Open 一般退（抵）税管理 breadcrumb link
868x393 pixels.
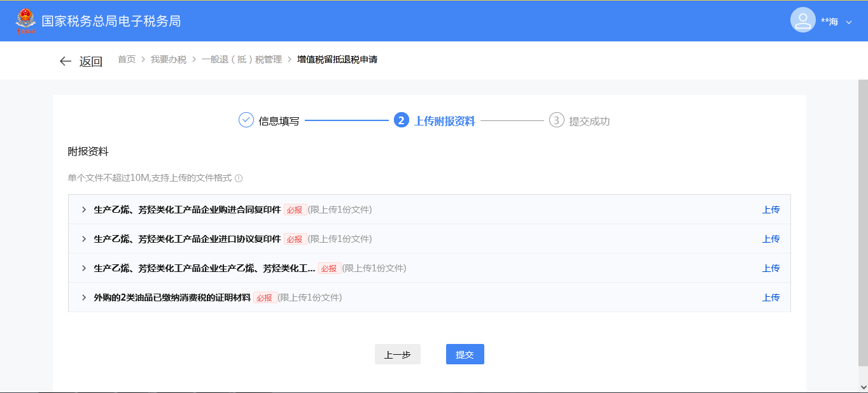pyautogui.click(x=241, y=59)
